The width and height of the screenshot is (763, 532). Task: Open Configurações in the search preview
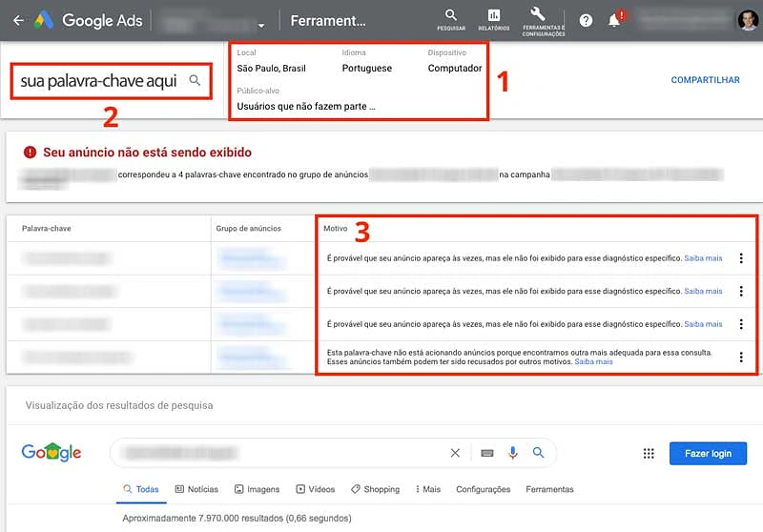click(484, 490)
